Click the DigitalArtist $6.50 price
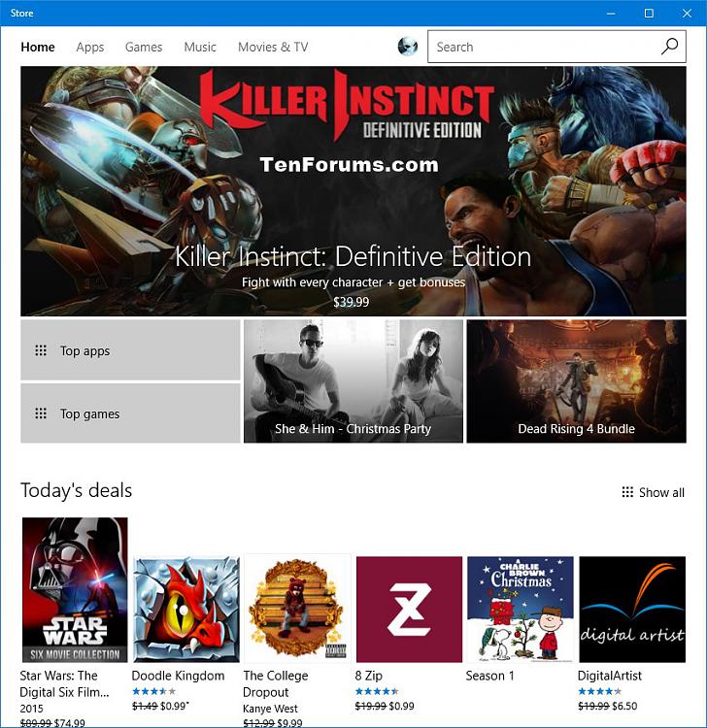This screenshot has height=728, width=707. 624,707
